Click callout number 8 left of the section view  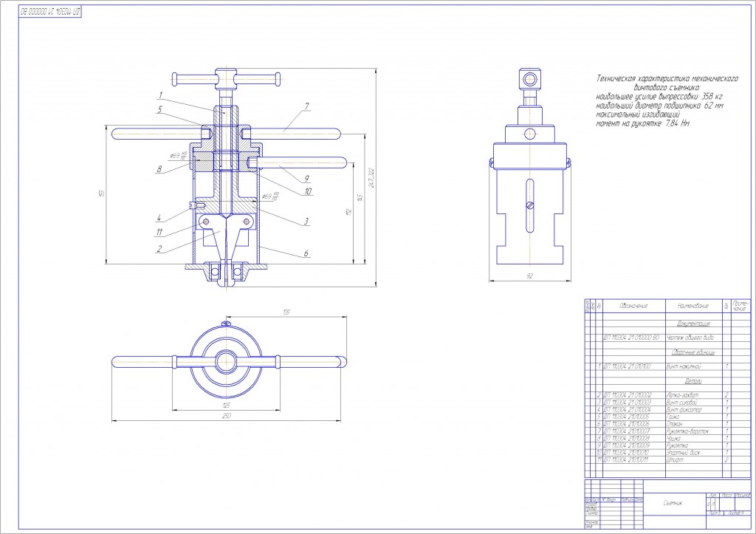click(159, 169)
